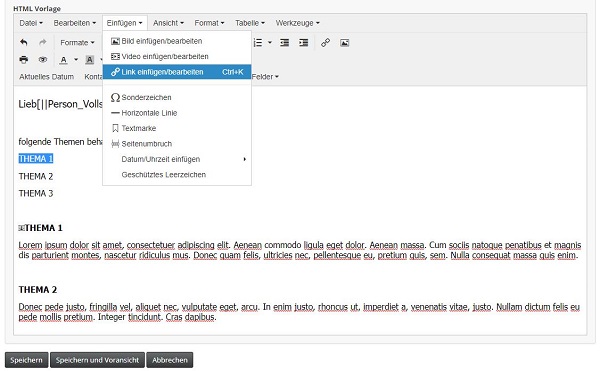600x371 pixels.
Task: Apply text color with the A icon
Action: pyautogui.click(x=64, y=60)
